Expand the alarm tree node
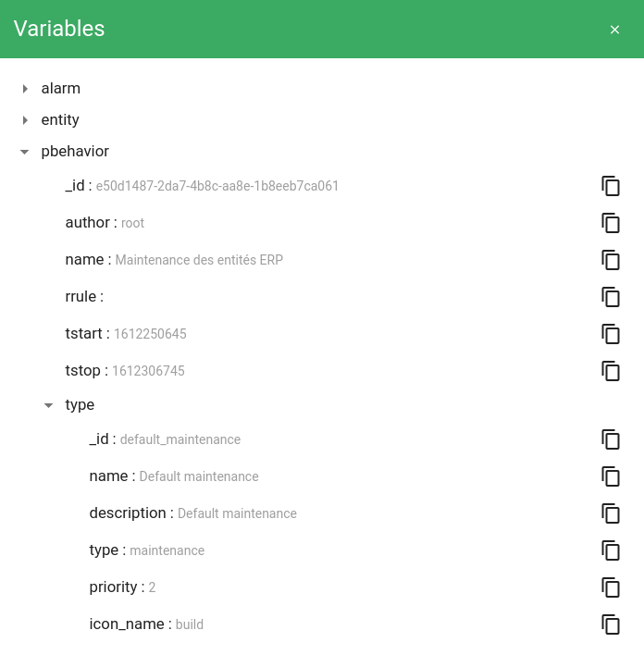 [25, 89]
